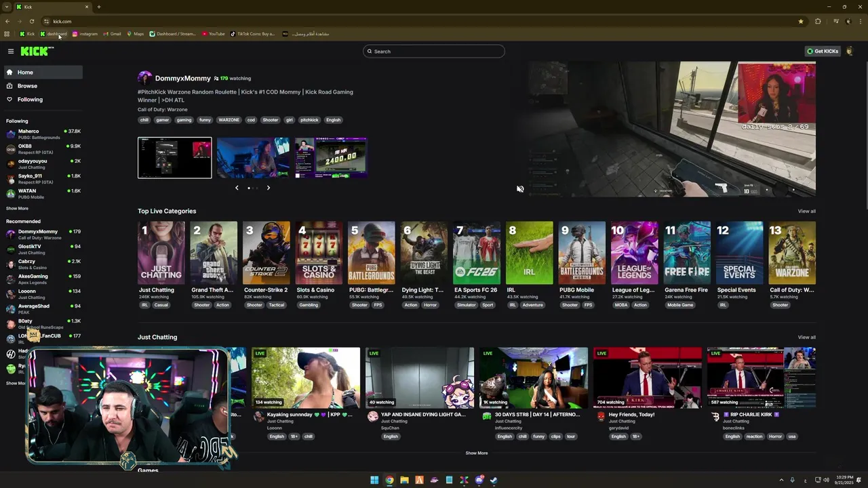Open AverageShad in Recommended list
Screen dimensions: 868x488
click(43, 309)
